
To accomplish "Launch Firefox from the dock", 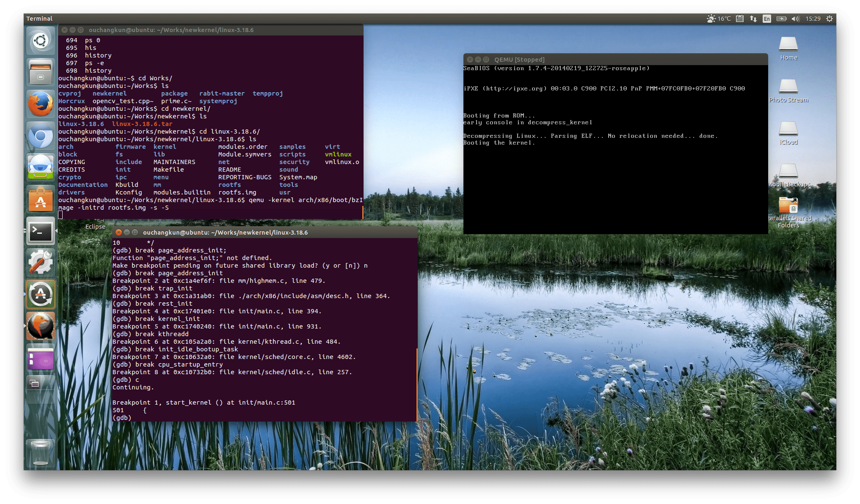I will click(x=41, y=104).
